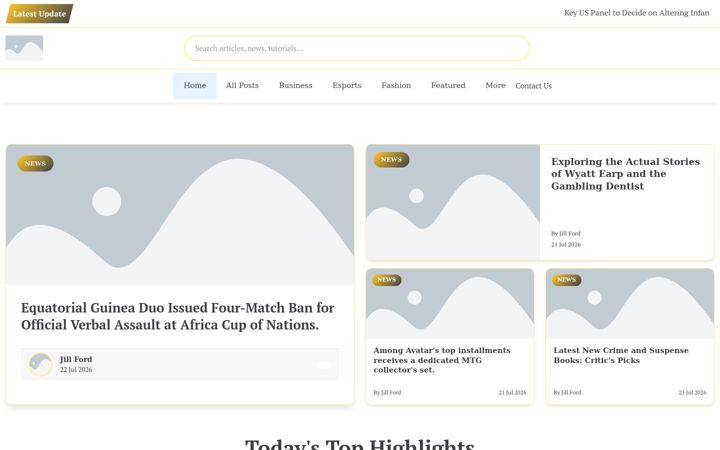720x450 pixels.
Task: Click the site logo placeholder image
Action: click(24, 48)
